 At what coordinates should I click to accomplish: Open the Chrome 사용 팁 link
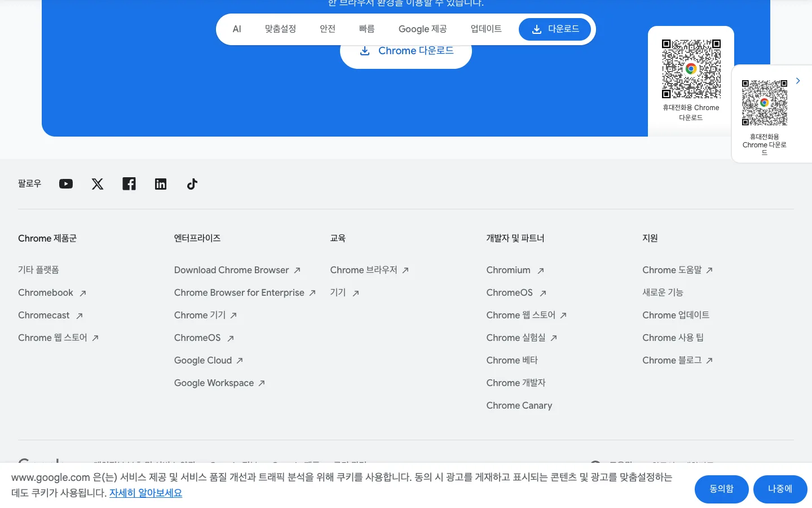click(673, 338)
